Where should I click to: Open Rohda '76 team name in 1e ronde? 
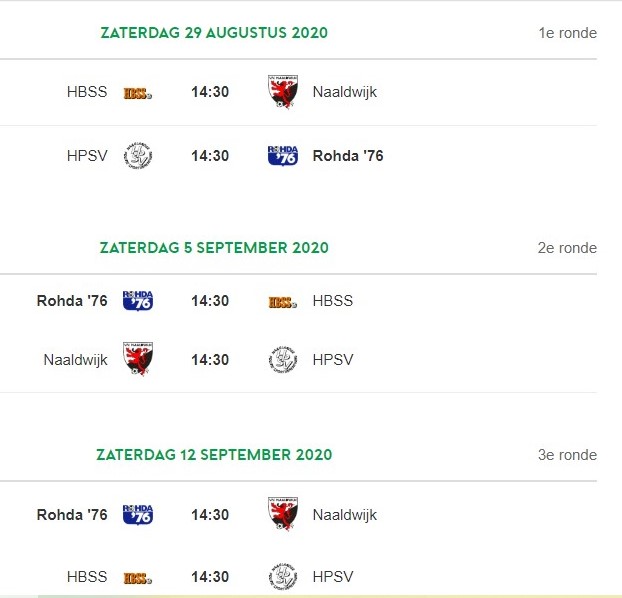click(x=348, y=156)
